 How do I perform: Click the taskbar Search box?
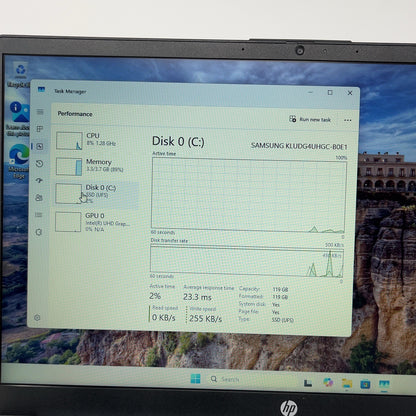225,379
